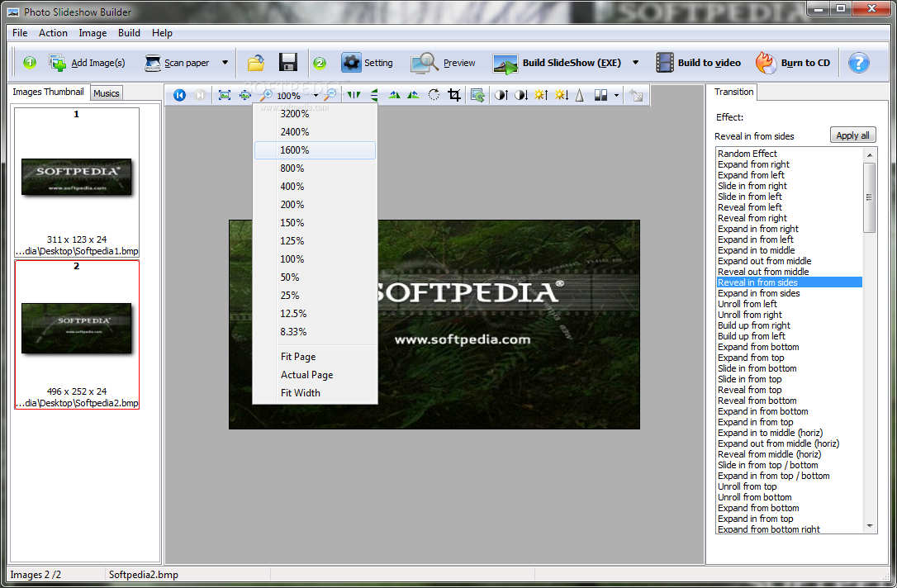The height and width of the screenshot is (588, 897).
Task: Open the 100% zoom level dropdown arrow
Action: click(x=316, y=96)
